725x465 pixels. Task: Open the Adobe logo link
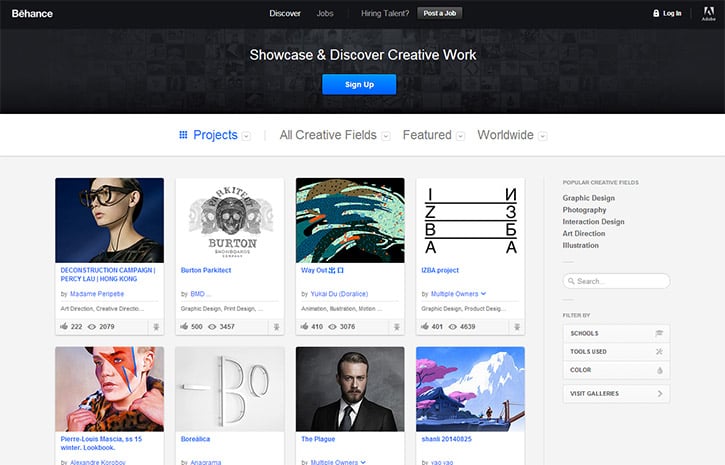(x=708, y=13)
